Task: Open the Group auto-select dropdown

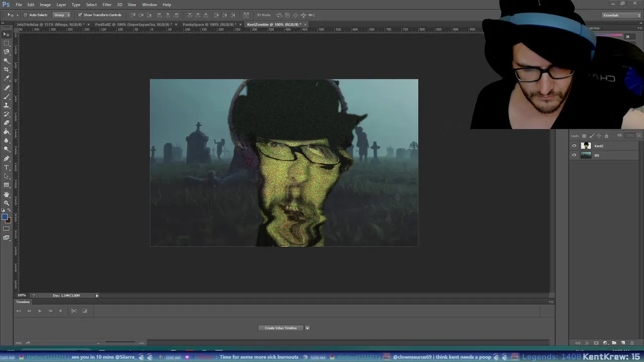Action: point(62,15)
